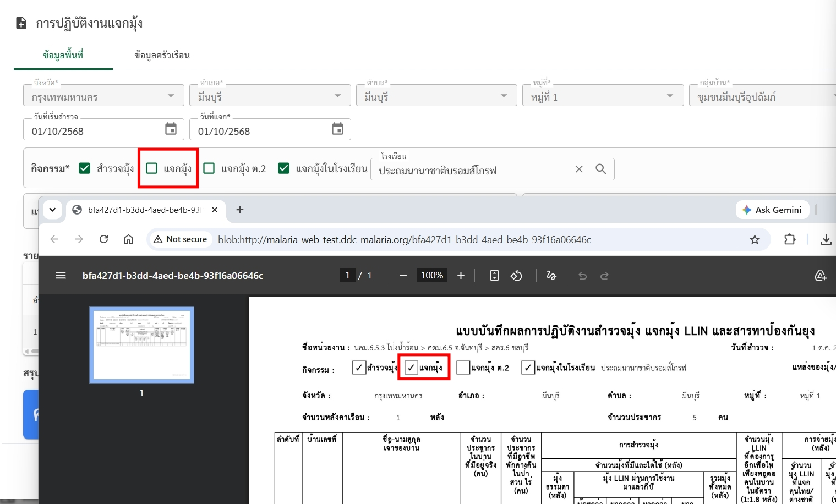Open the calendar for วันที่แจก date
Screen dimensions: 836x504
[x=337, y=129]
